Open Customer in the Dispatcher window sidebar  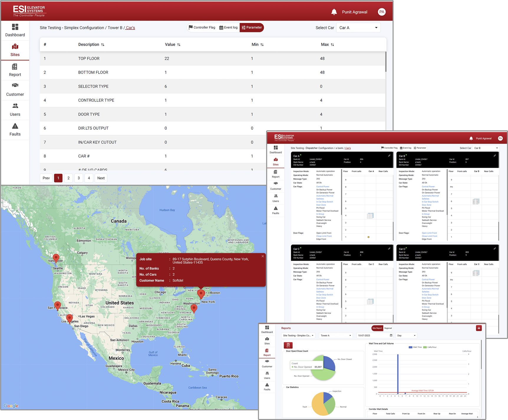pyautogui.click(x=276, y=186)
